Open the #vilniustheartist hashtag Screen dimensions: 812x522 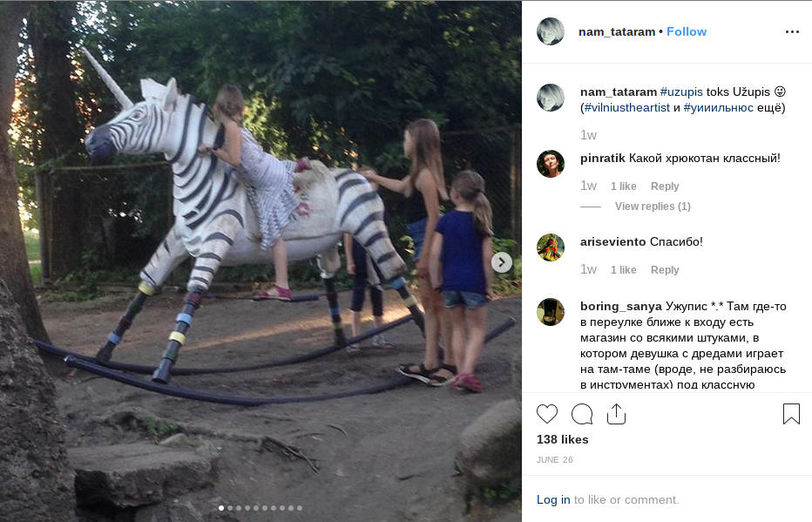pyautogui.click(x=626, y=108)
